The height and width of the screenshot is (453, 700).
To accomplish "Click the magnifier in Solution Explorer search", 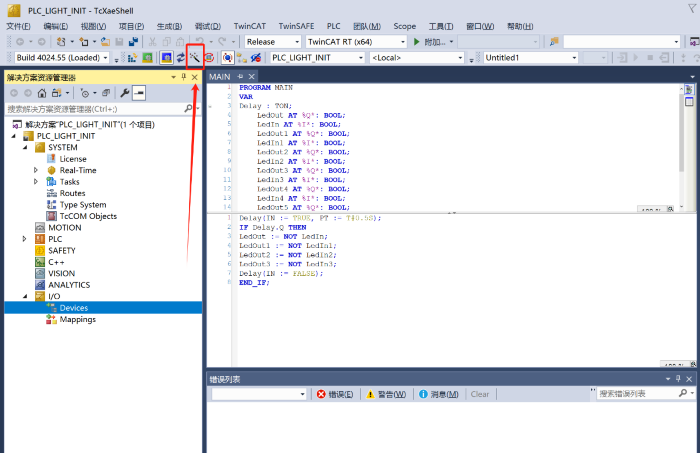I will coord(188,108).
